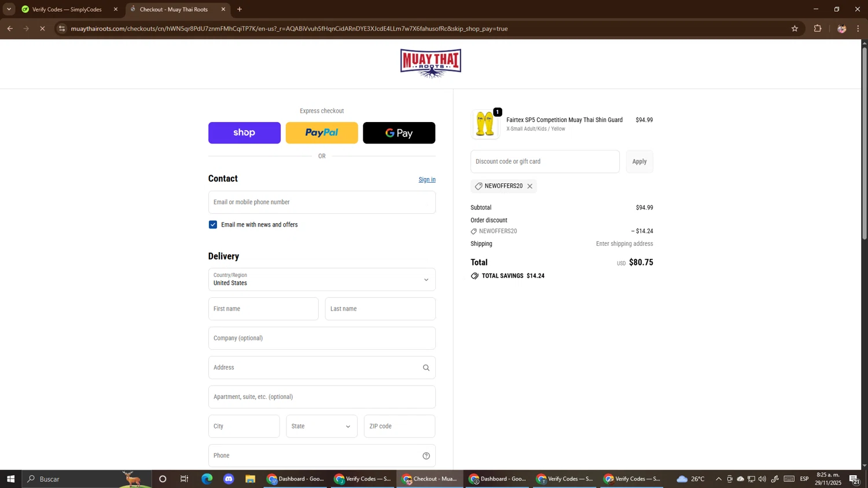This screenshot has height=488, width=868.
Task: Open the Windows Start menu
Action: pos(10,479)
